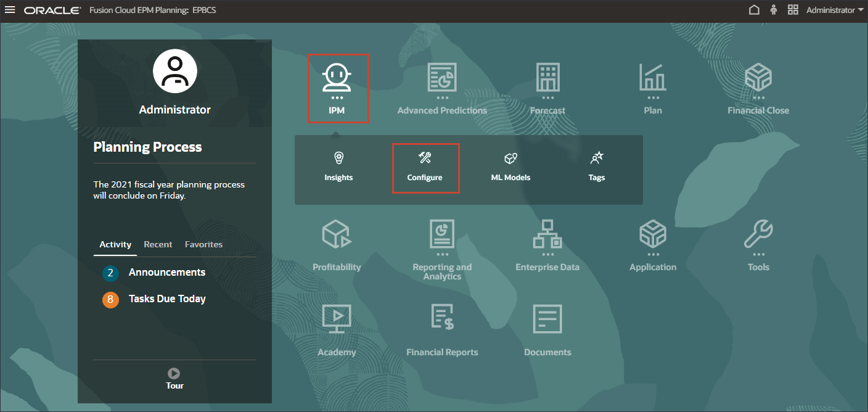Screen dimensions: 868x412
Task: Open the Enterprise Data cluster
Action: click(547, 234)
